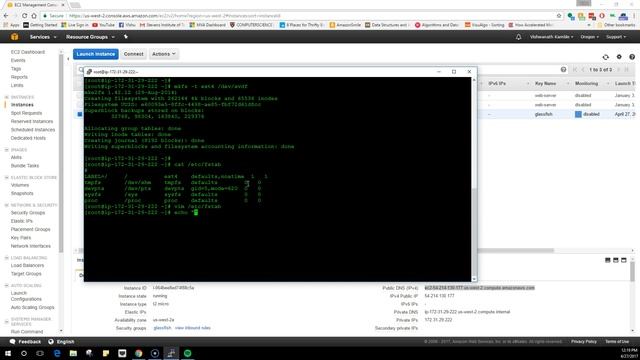Viewport: 640px width, 360px height.
Task: Collapse the NETWORK & SECURITY section
Action: coord(7,205)
